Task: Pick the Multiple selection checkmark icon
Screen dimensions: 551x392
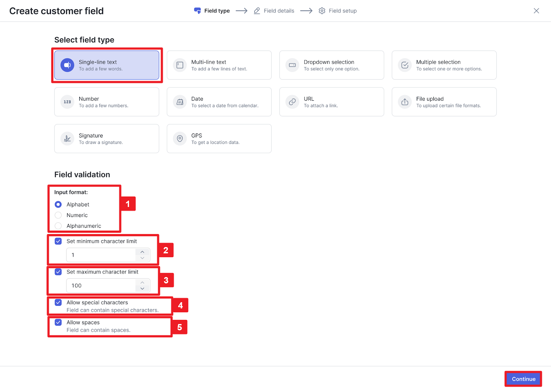Action: click(405, 65)
